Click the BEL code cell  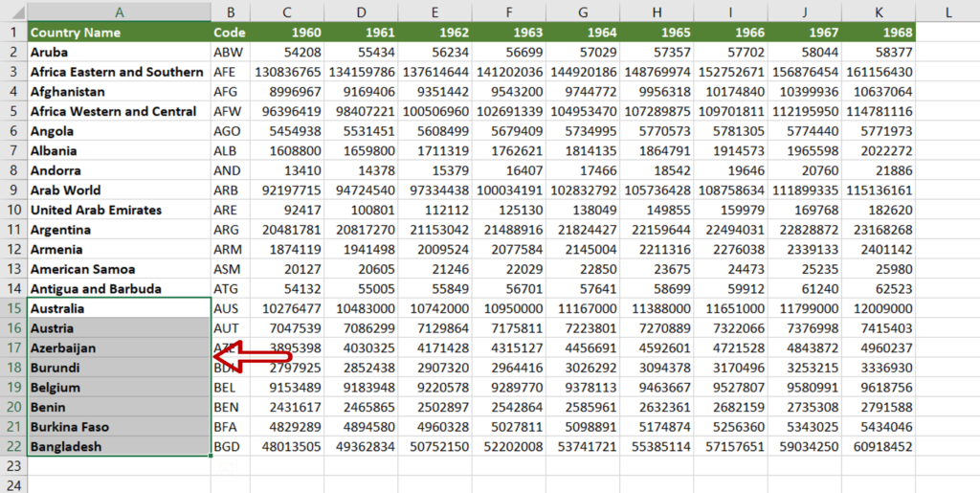231,388
